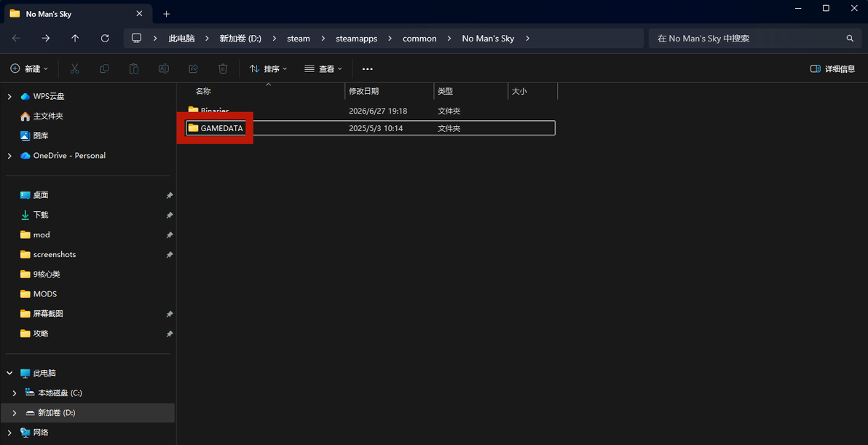
Task: Unpin 攻略 using its pin icon
Action: [170, 334]
